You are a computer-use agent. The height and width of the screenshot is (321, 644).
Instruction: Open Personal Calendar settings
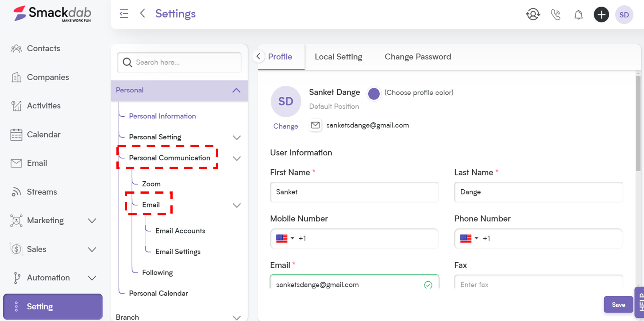158,293
